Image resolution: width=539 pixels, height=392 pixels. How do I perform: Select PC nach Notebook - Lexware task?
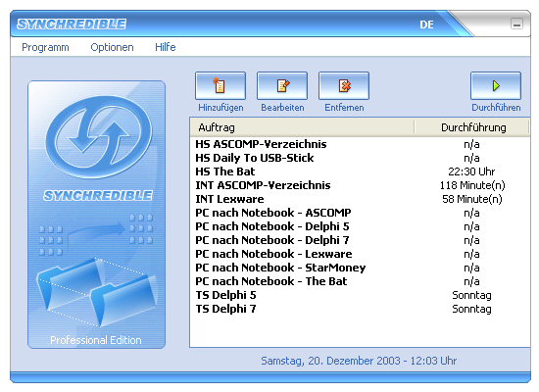273,254
